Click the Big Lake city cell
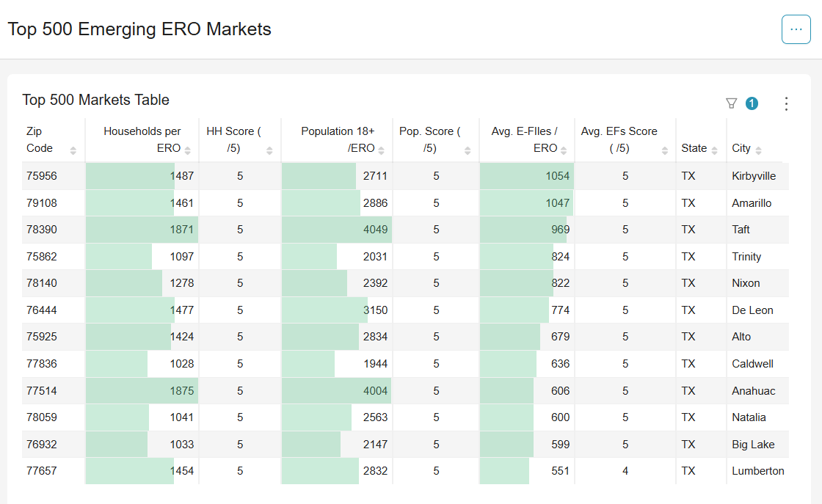Screen dimensions: 822x504 point(757,445)
